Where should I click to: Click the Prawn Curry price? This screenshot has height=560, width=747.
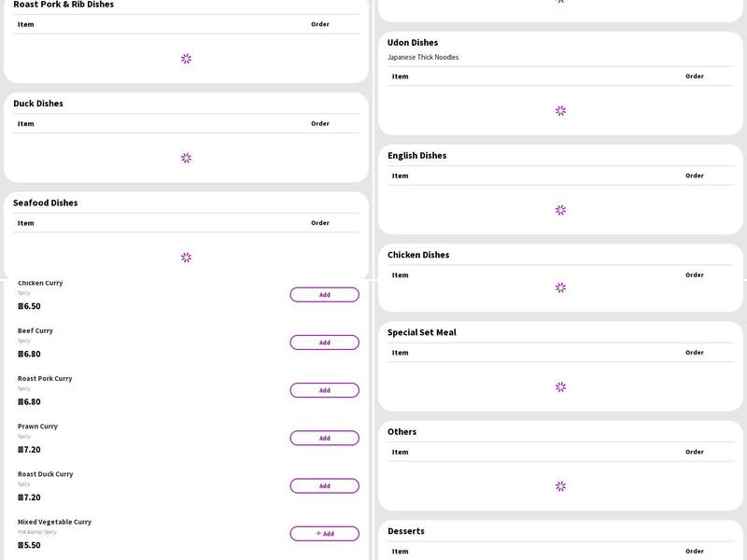point(29,450)
